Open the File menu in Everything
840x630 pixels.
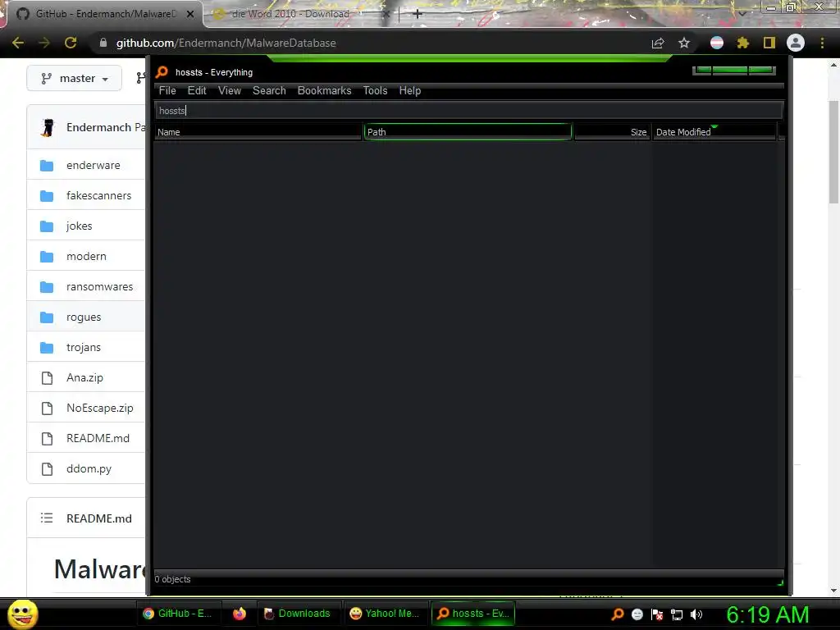[167, 90]
